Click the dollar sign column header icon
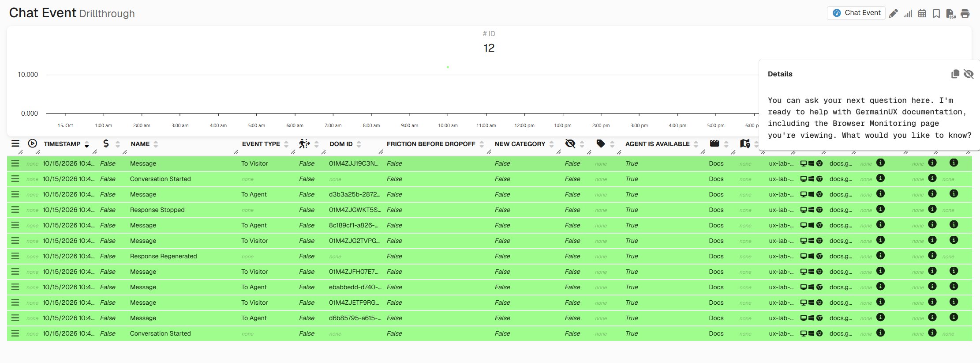The height and width of the screenshot is (363, 980). pos(106,144)
